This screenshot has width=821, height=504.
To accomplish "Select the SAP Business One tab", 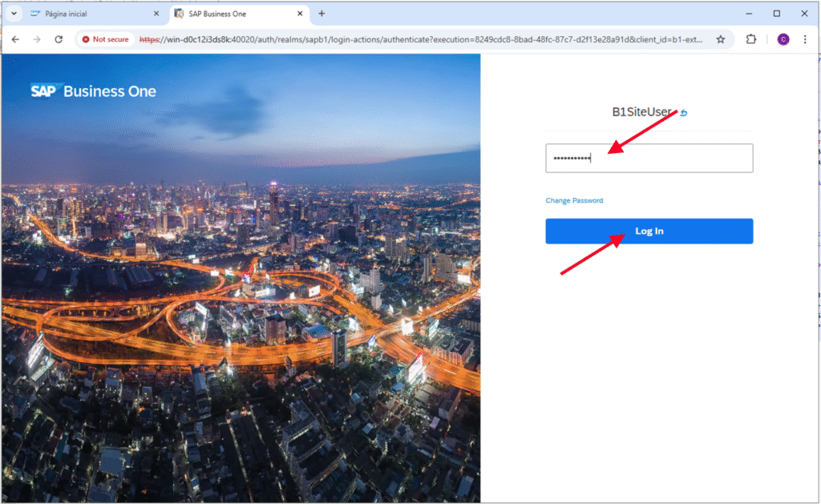I will pos(233,14).
